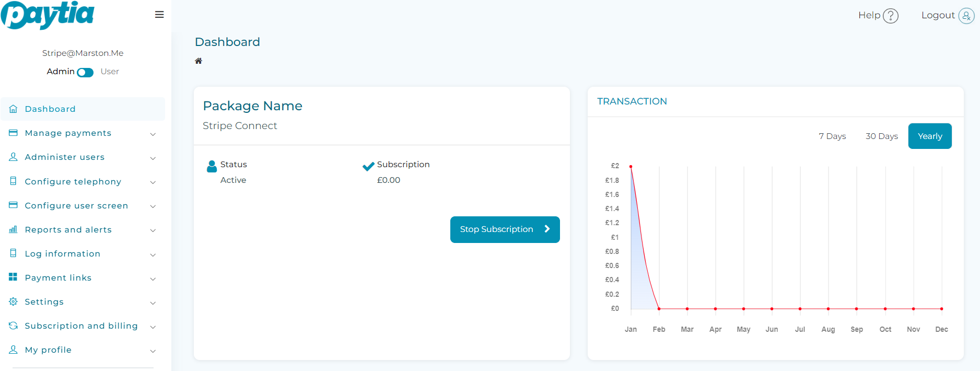This screenshot has height=371, width=980.
Task: Click the £0.00 subscription amount
Action: 389,180
